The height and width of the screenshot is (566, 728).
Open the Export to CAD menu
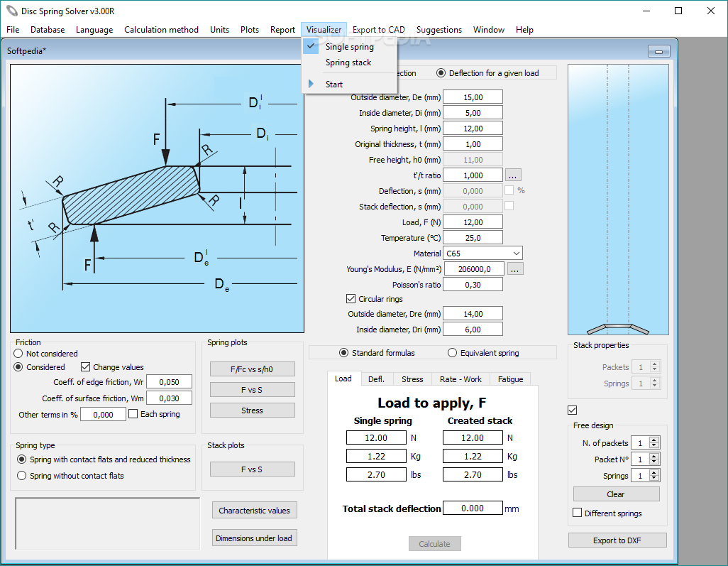378,30
